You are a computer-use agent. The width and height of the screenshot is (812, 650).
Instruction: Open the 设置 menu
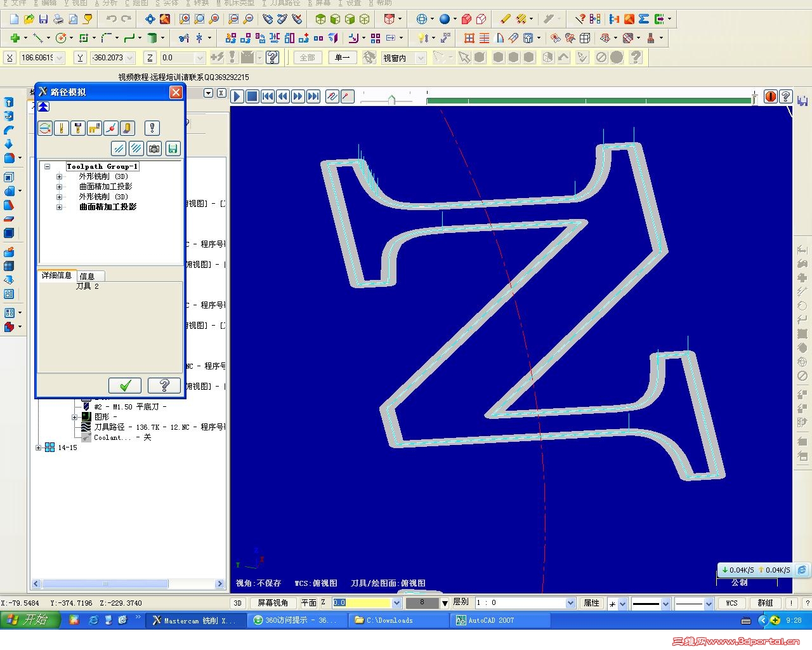pyautogui.click(x=350, y=3)
